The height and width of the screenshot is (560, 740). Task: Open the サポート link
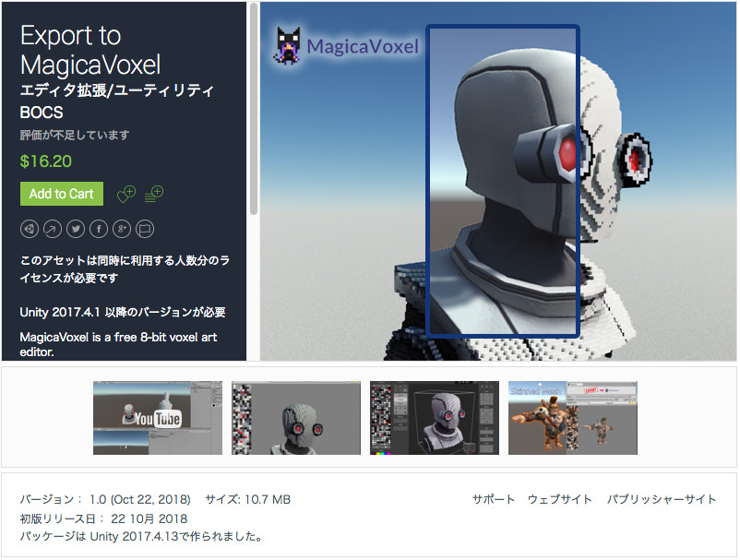tap(493, 499)
